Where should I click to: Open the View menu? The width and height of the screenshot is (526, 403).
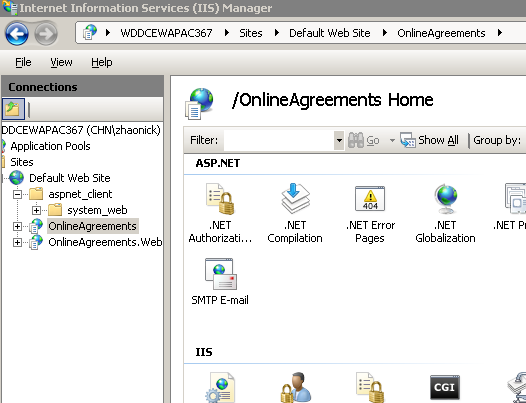(x=61, y=62)
